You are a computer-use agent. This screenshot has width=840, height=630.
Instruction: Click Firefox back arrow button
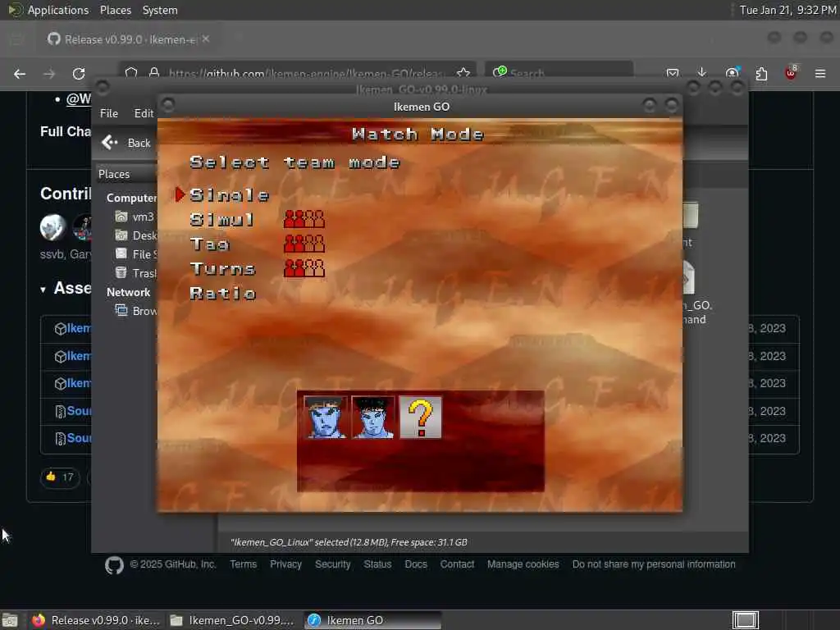pyautogui.click(x=20, y=74)
